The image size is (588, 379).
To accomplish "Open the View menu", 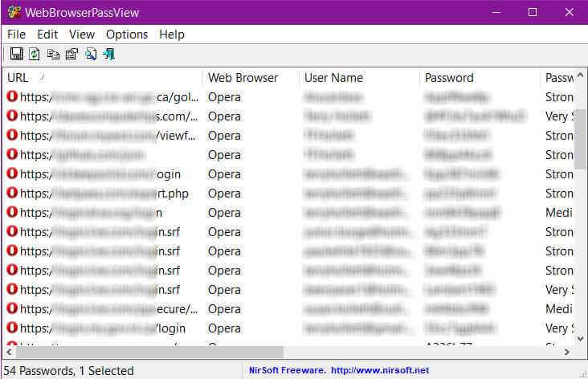I will click(82, 35).
